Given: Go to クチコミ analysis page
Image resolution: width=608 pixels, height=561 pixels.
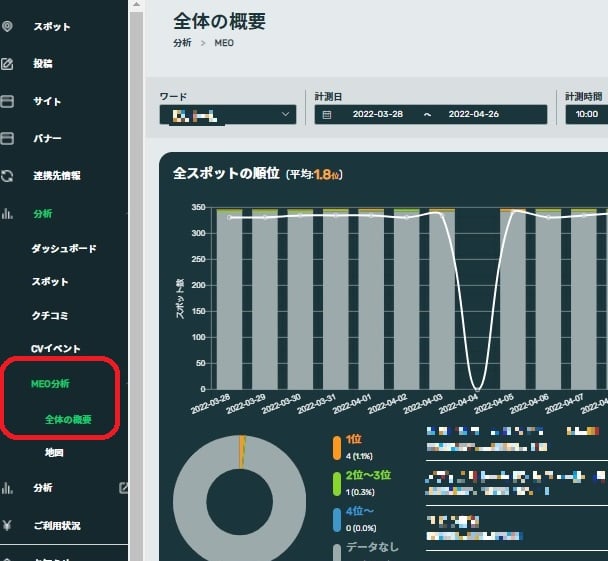Looking at the screenshot, I should 50,315.
